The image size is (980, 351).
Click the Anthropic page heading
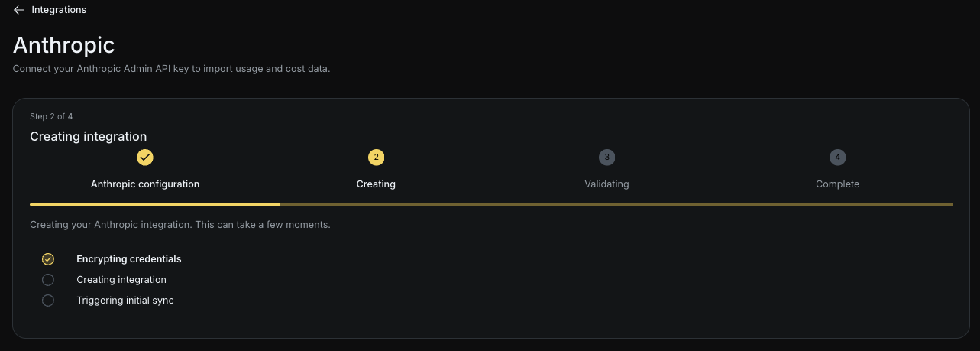point(64,45)
